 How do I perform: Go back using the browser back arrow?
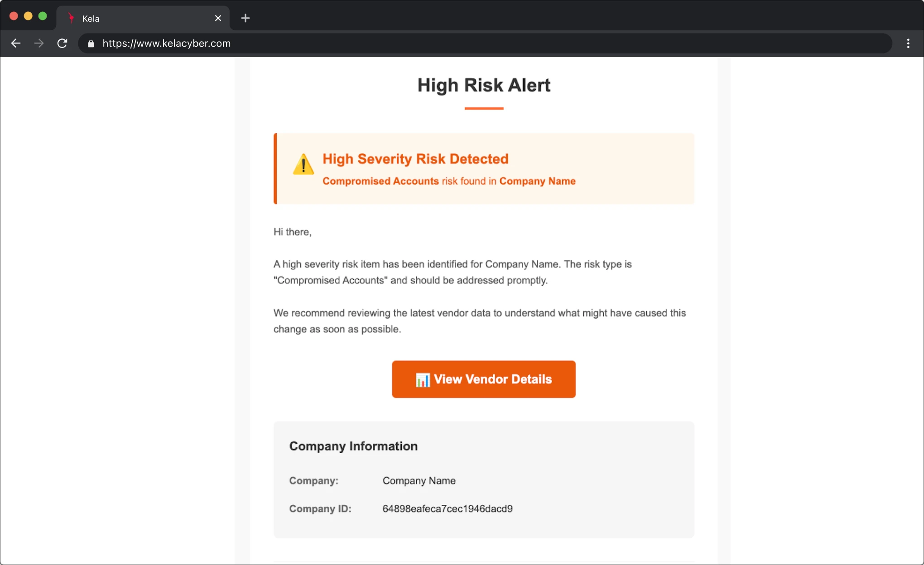[16, 43]
